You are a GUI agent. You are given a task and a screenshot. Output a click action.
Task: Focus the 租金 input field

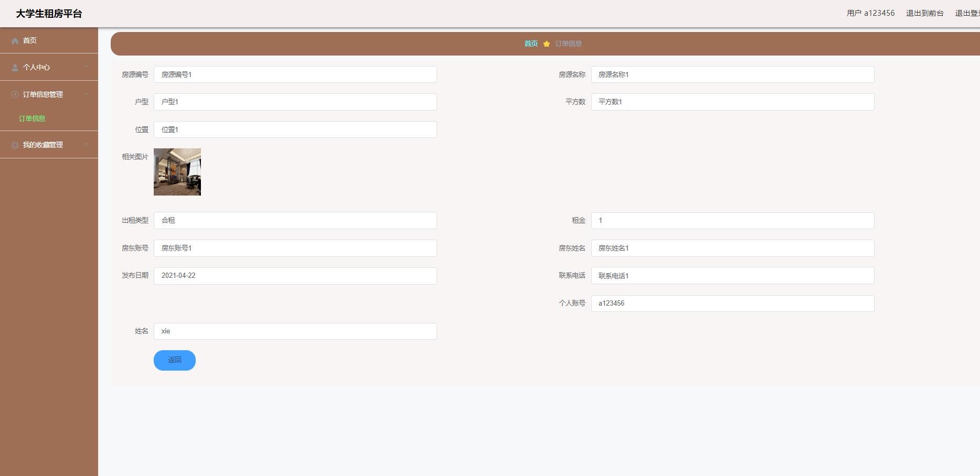[x=732, y=221]
